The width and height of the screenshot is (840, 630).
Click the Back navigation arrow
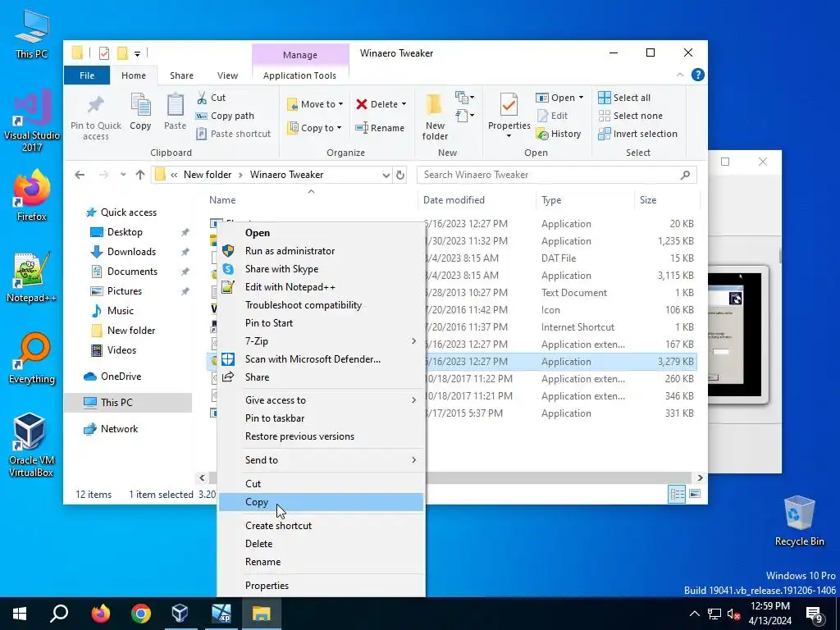tap(80, 175)
